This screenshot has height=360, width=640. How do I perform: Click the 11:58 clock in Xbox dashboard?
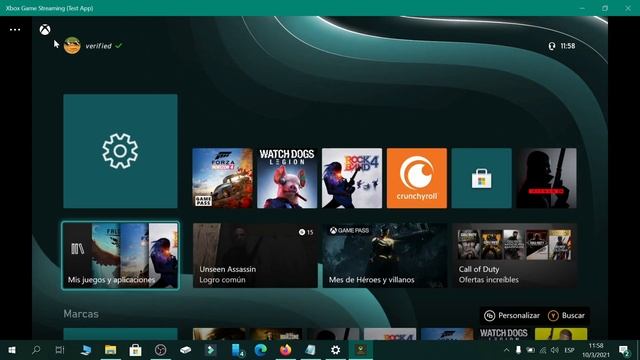coord(568,46)
